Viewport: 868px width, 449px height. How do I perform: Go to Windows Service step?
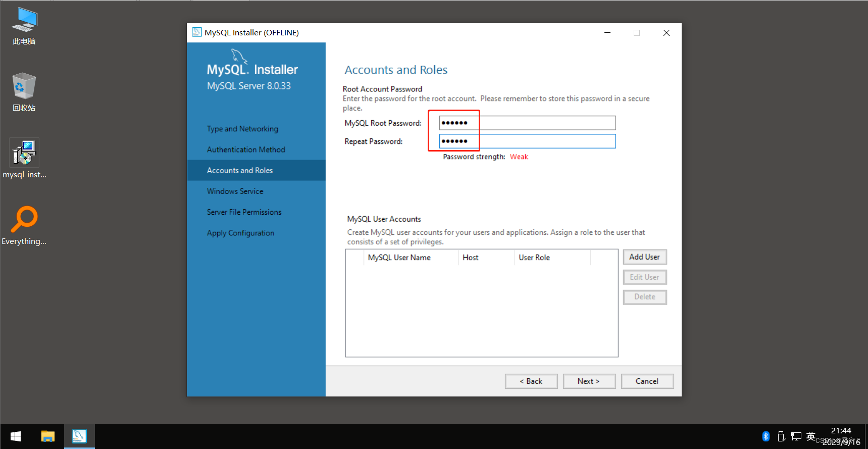pyautogui.click(x=235, y=191)
